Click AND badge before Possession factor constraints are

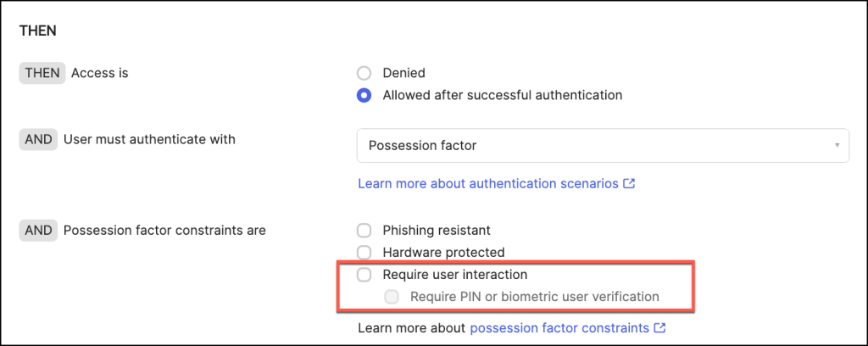pos(38,230)
